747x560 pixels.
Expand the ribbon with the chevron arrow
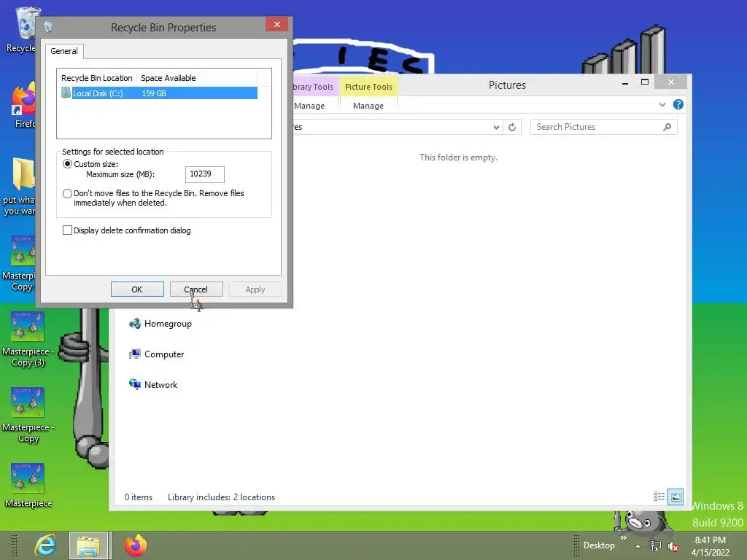coord(662,105)
